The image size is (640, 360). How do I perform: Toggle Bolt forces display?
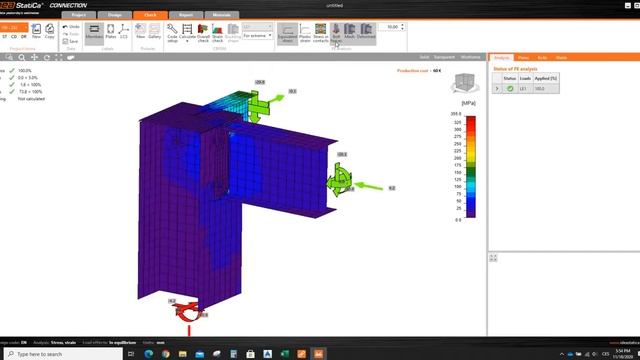[336, 33]
